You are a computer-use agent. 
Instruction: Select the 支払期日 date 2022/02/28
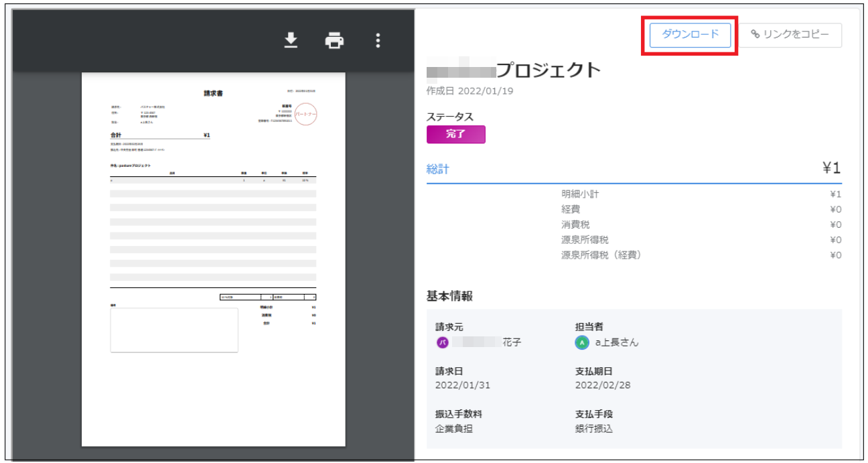coord(603,385)
